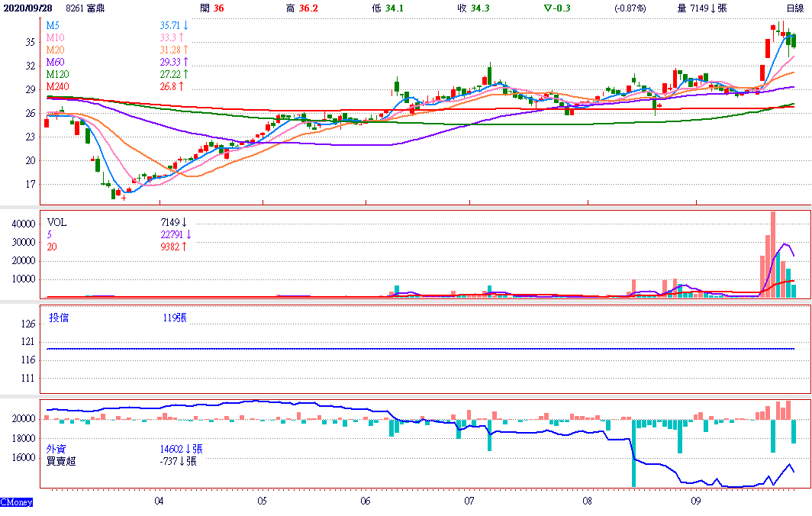Click the M120 moving average legend

pyautogui.click(x=57, y=74)
